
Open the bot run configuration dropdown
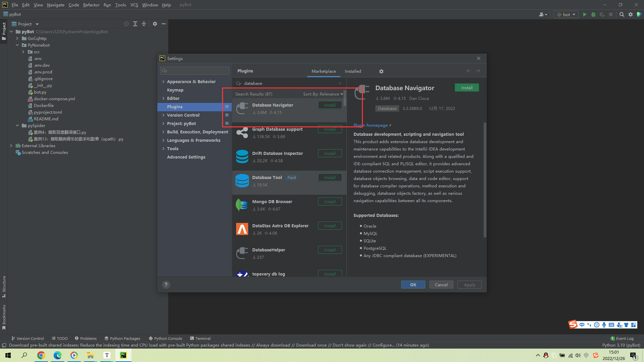point(567,14)
